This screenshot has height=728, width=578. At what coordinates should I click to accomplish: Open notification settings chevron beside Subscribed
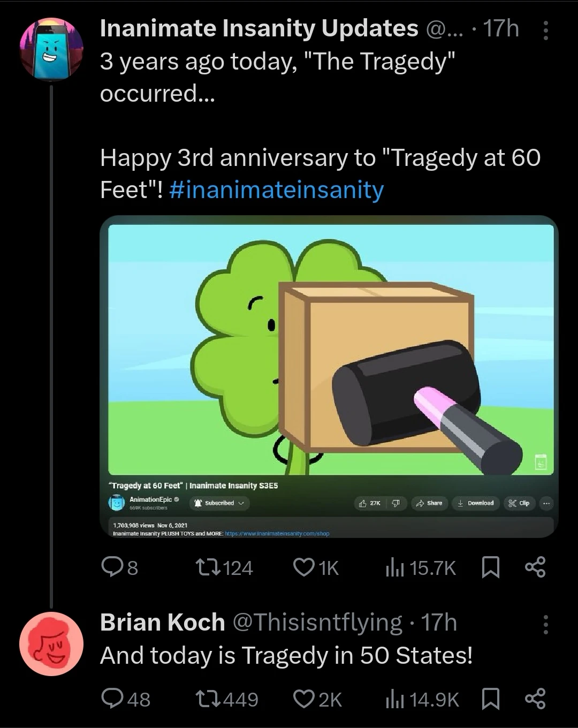point(242,503)
